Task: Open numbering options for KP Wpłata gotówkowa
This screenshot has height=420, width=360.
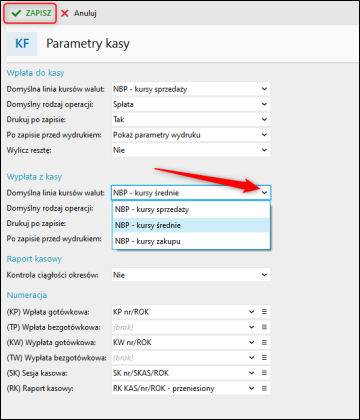Action: coord(264,312)
